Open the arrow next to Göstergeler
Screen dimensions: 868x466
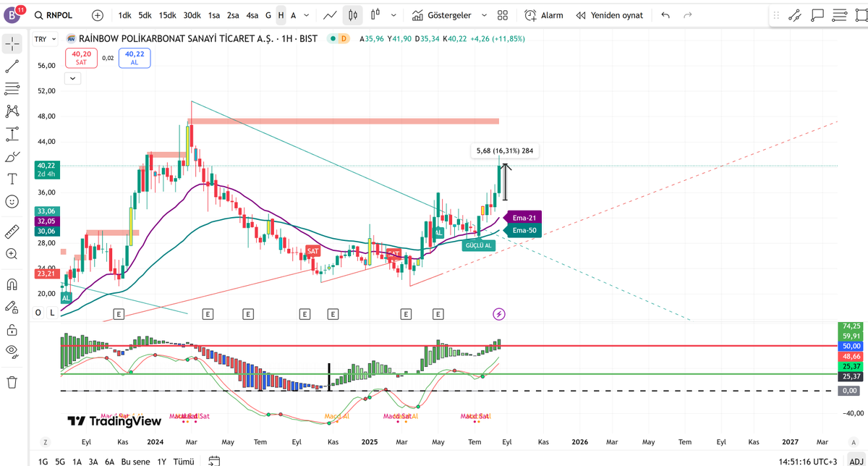tap(484, 15)
